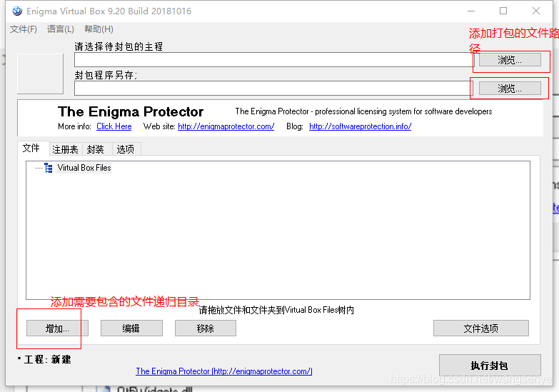Click The Enigma Protector banner title

point(131,111)
